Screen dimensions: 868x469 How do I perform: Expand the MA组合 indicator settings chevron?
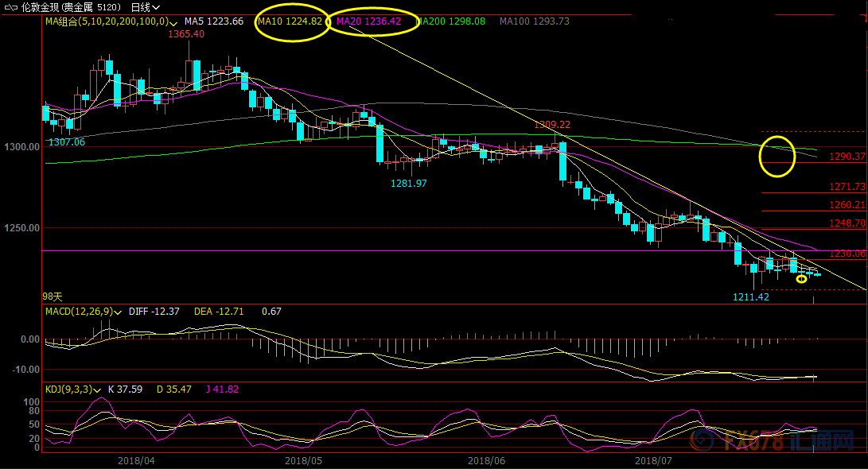coord(173,23)
